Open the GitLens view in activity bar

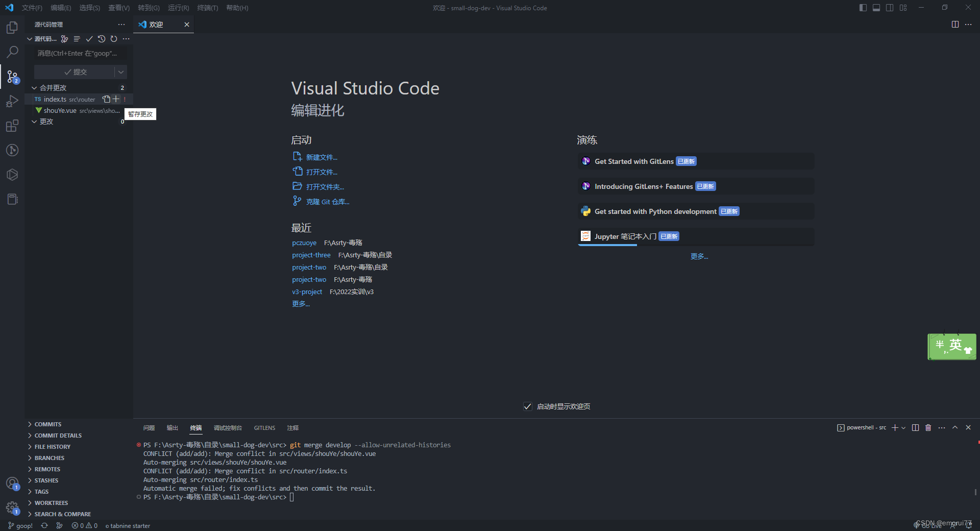coord(12,150)
